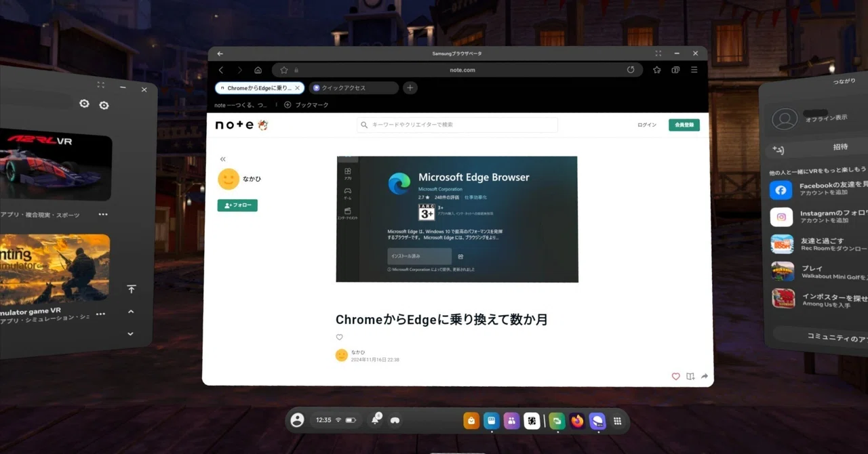Click up chevron in library panel

pos(131,312)
